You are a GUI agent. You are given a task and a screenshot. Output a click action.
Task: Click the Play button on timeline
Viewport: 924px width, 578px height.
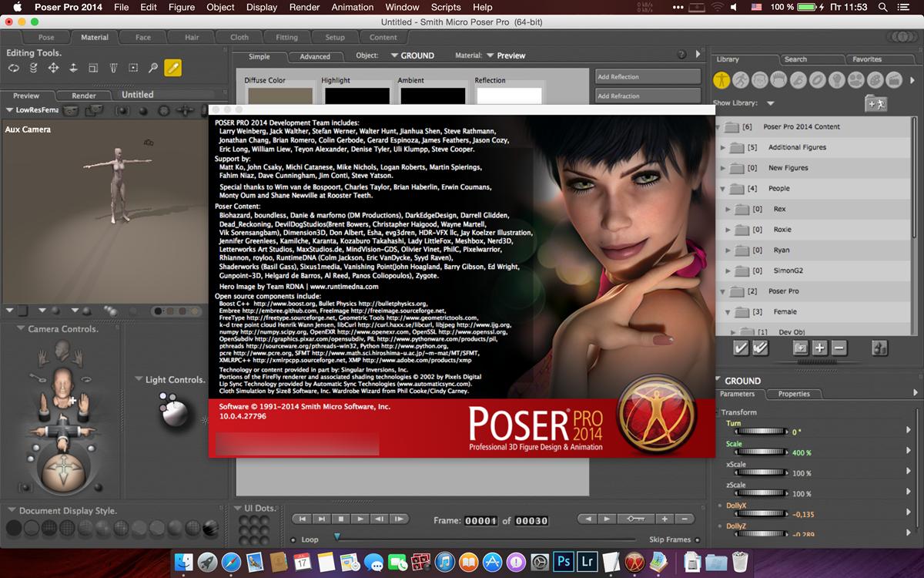click(x=361, y=519)
